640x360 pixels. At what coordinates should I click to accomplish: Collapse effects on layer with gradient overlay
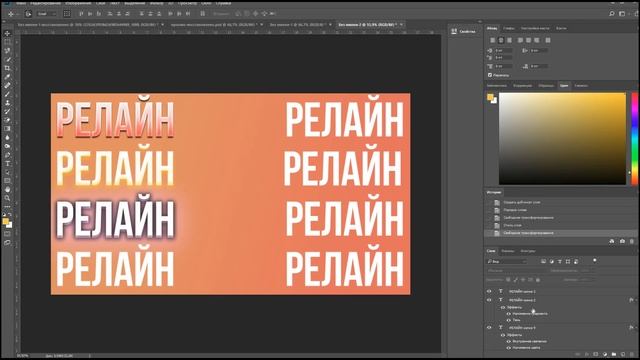pyautogui.click(x=635, y=300)
